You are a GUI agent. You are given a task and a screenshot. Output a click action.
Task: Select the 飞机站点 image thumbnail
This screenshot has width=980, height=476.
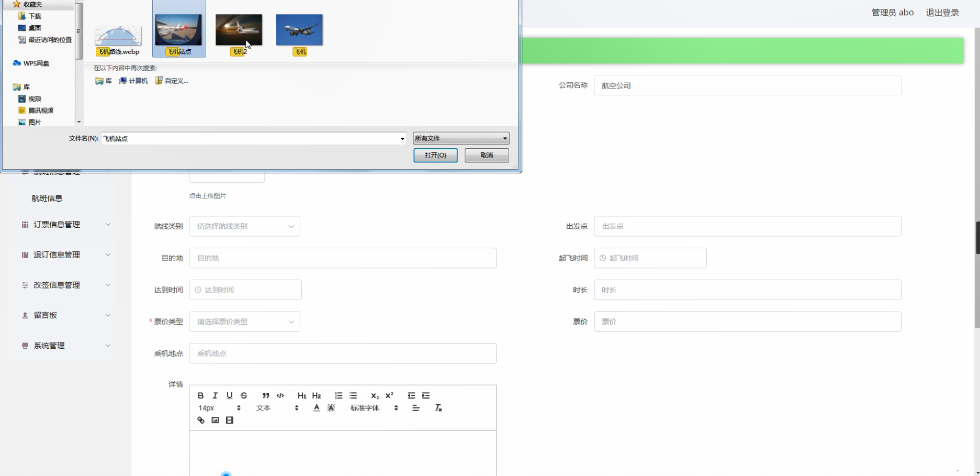tap(179, 29)
